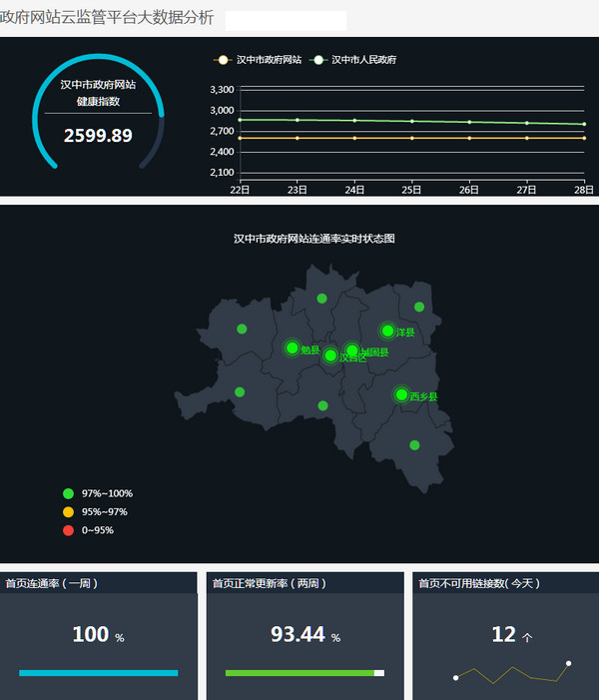Click the 2599.89 health index value

point(98,135)
